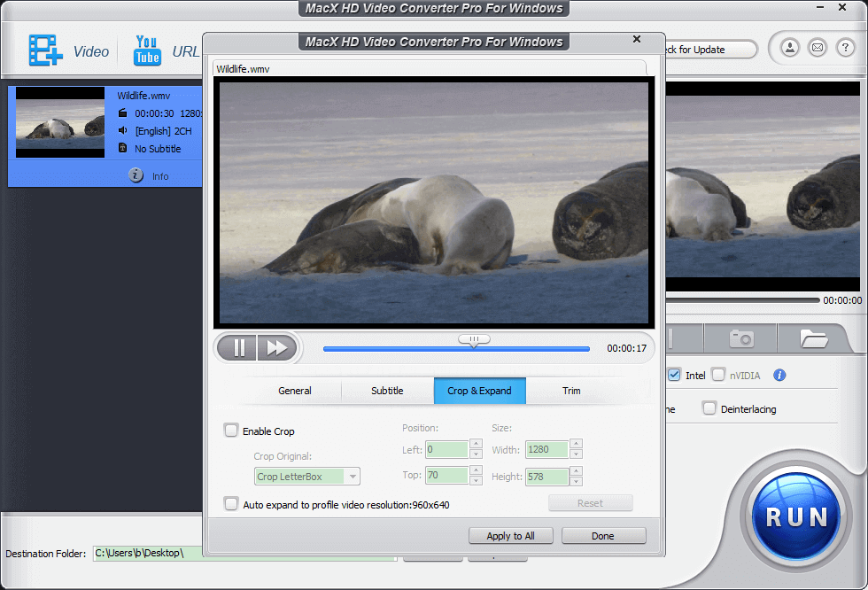
Task: Click the main window preview progress bar
Action: [x=742, y=300]
